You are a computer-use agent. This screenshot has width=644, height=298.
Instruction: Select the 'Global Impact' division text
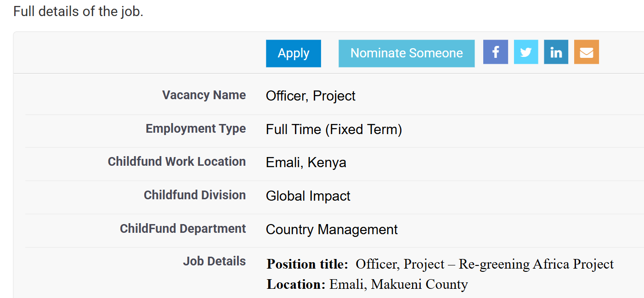click(x=308, y=196)
